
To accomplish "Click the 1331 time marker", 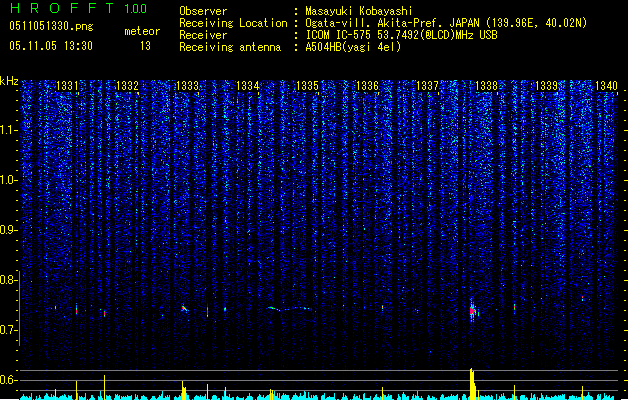I will [67, 86].
